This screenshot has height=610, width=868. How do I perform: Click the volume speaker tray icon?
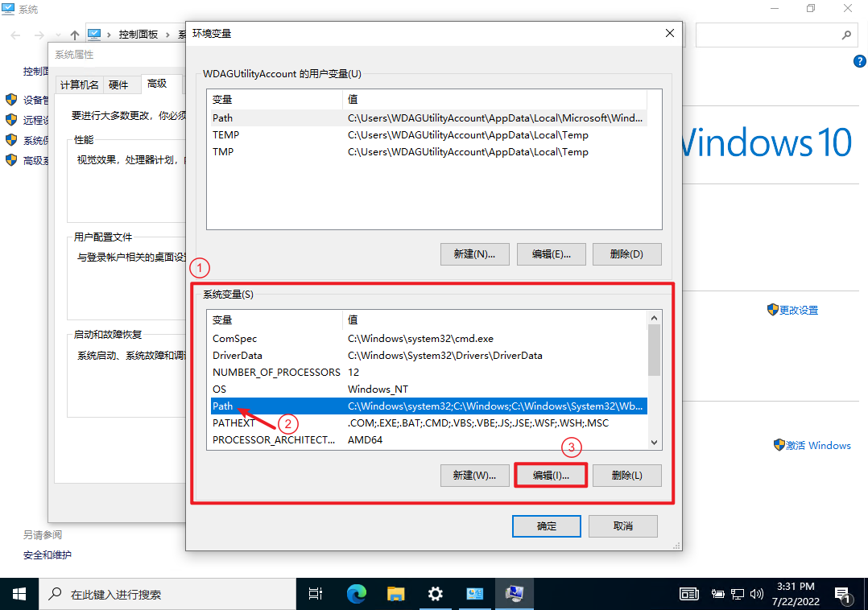click(756, 595)
